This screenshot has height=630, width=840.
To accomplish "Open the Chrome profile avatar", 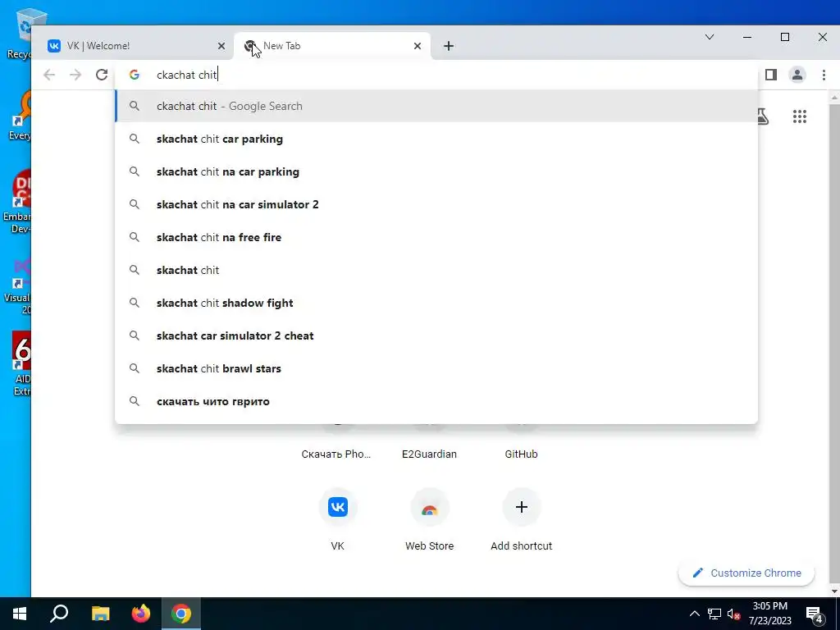I will [x=797, y=75].
